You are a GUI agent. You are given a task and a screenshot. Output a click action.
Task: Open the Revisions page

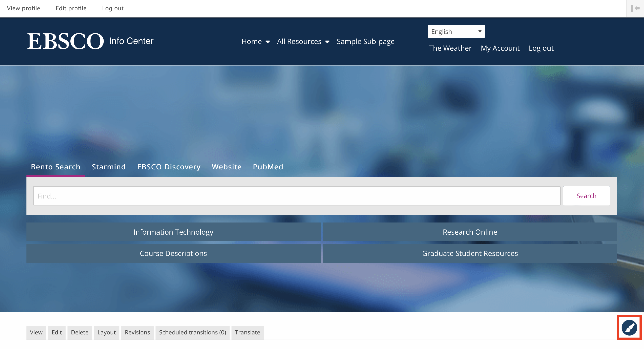coord(137,332)
